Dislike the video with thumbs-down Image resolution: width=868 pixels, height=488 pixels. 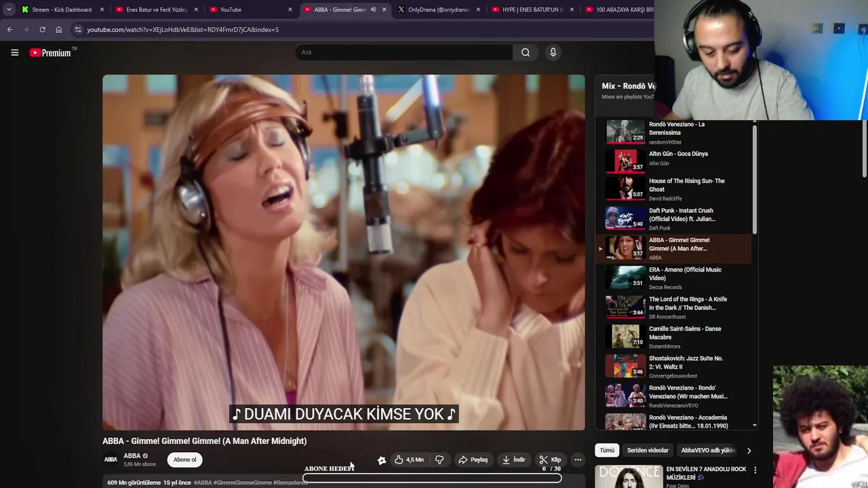tap(439, 460)
